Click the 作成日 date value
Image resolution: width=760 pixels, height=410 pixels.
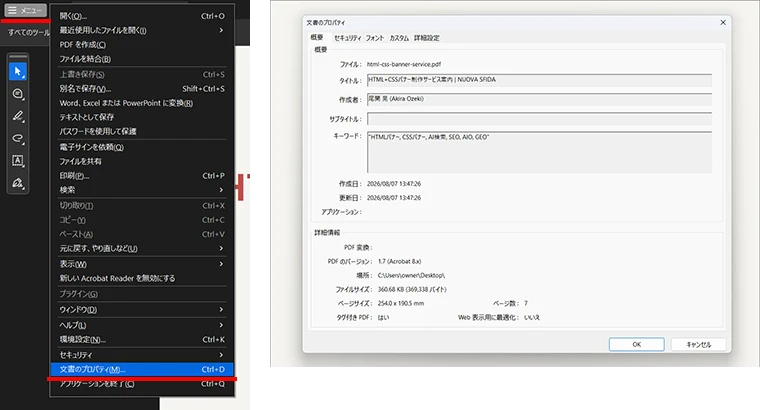click(x=394, y=184)
